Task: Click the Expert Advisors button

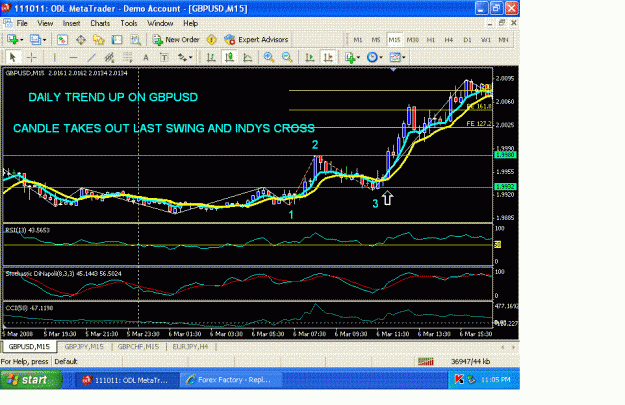Action: coord(256,39)
